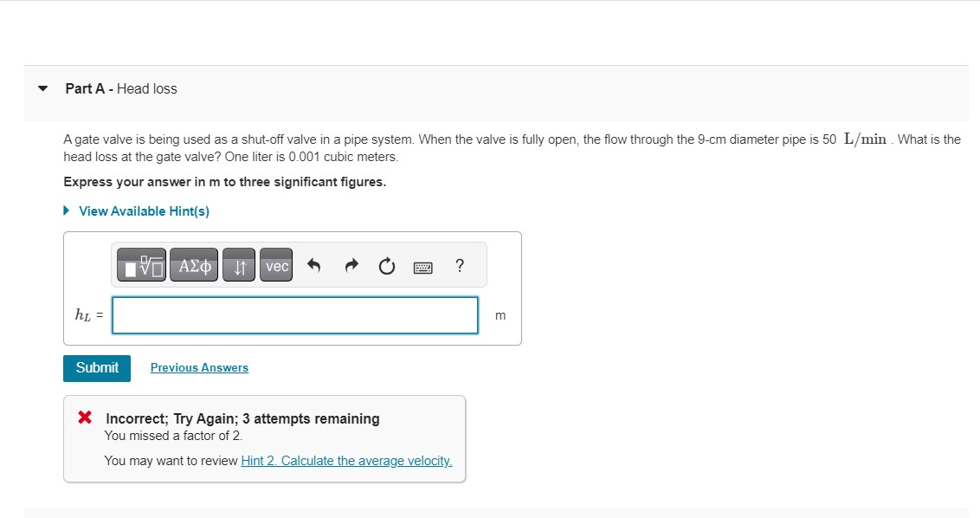The height and width of the screenshot is (518, 980).
Task: View Previous Answers
Action: click(x=199, y=367)
